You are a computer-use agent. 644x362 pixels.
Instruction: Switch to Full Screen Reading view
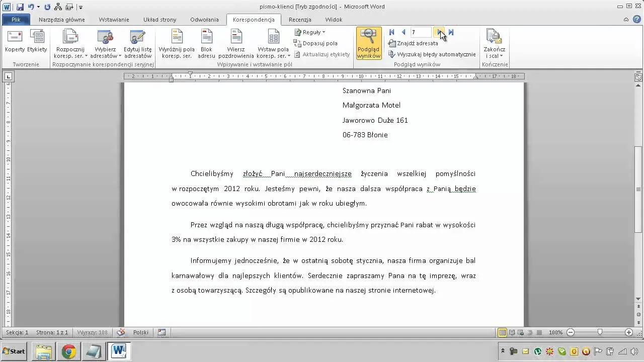tap(512, 332)
